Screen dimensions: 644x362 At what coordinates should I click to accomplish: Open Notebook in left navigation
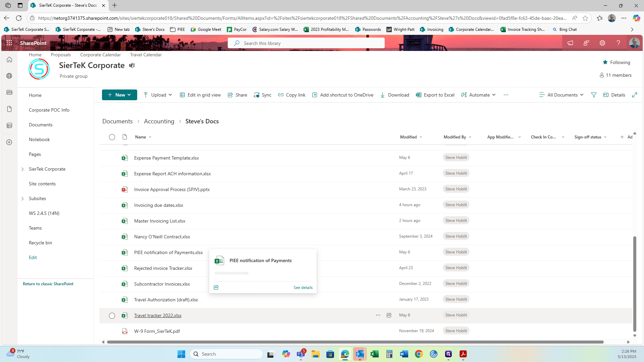click(x=39, y=139)
